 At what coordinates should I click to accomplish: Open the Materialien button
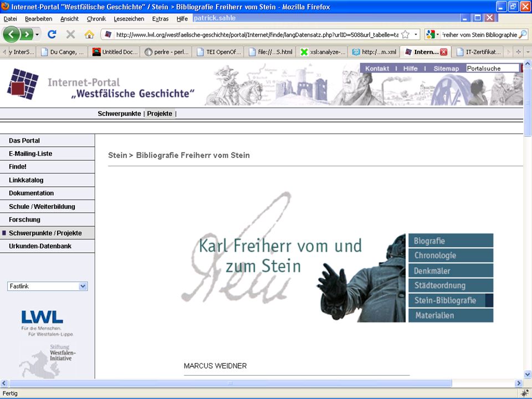[x=451, y=315]
